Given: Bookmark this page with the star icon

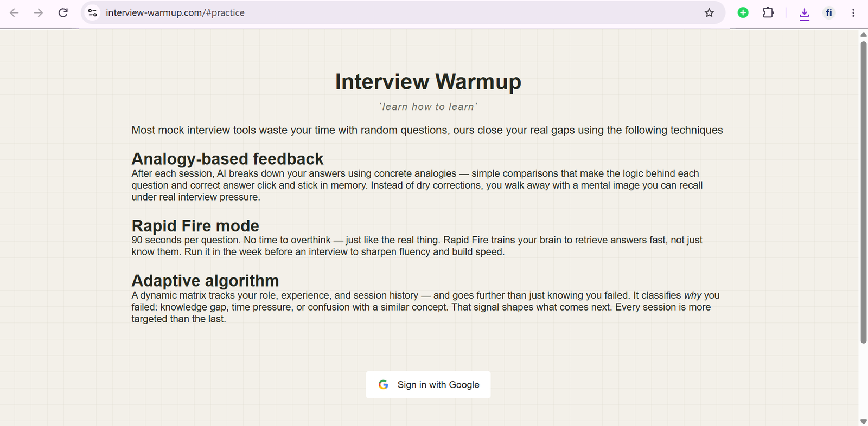Looking at the screenshot, I should (x=709, y=12).
